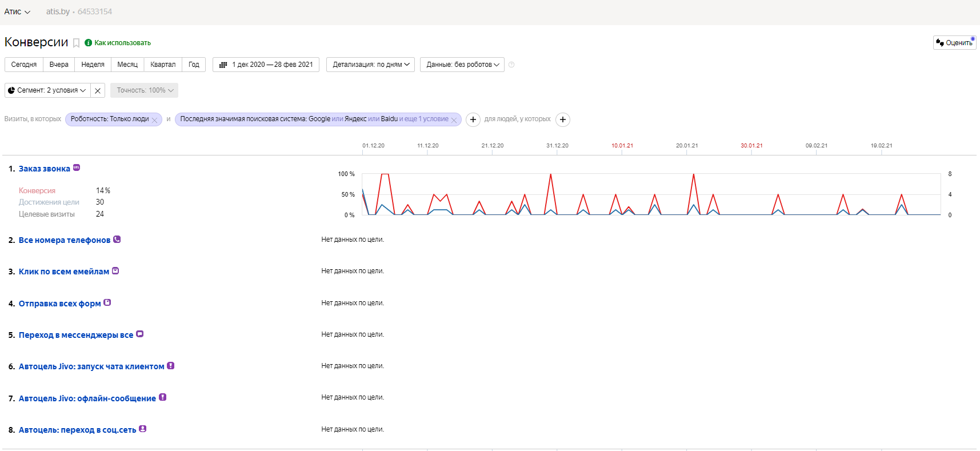
Task: Expand the Сегмент: 2 условия dropdown
Action: [x=47, y=90]
